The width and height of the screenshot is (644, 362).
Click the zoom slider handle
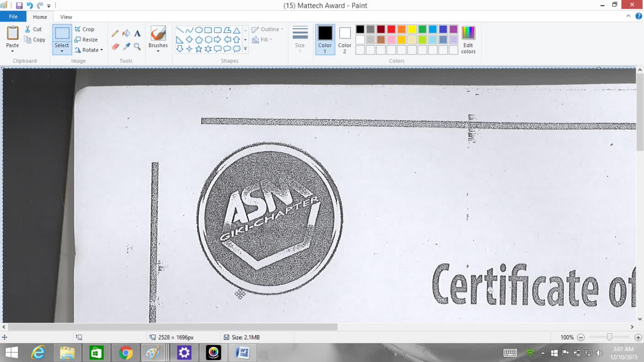pos(609,337)
